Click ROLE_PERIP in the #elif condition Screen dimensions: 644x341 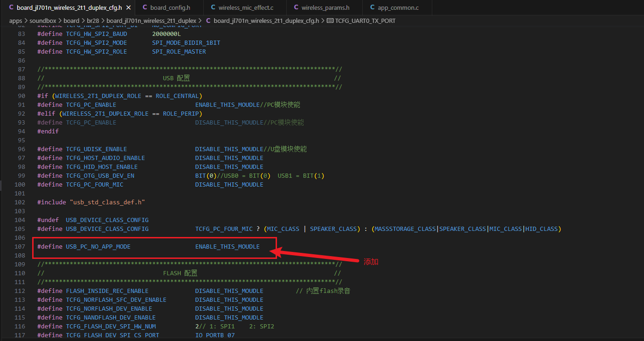point(181,113)
